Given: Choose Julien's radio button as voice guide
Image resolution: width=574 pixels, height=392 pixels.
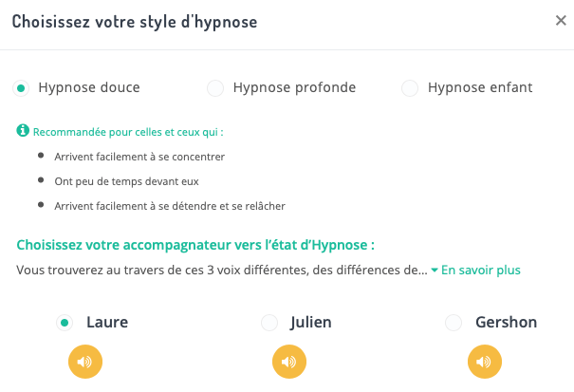Looking at the screenshot, I should 269,323.
